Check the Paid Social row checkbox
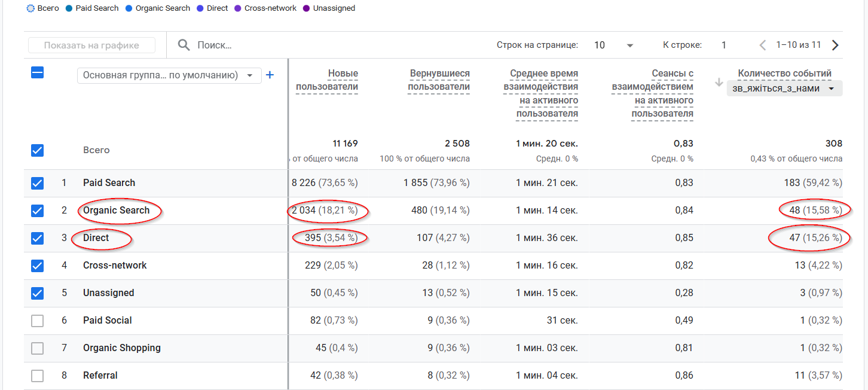This screenshot has width=868, height=390. click(x=37, y=321)
